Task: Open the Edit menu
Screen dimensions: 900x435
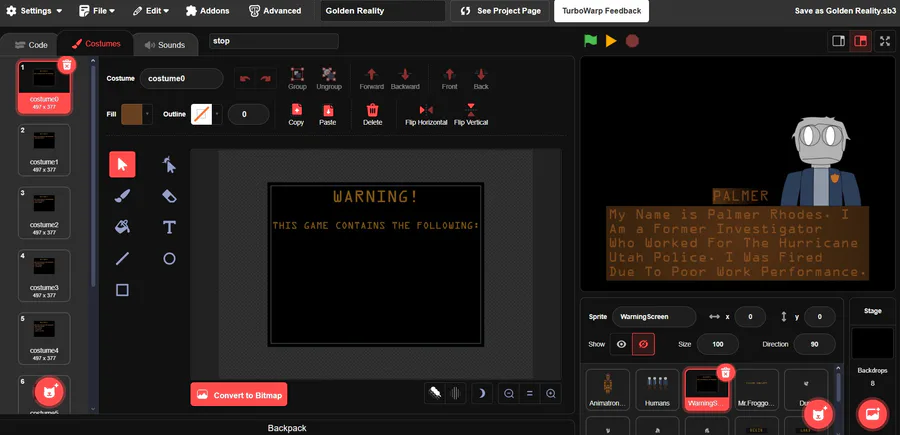Action: 150,10
